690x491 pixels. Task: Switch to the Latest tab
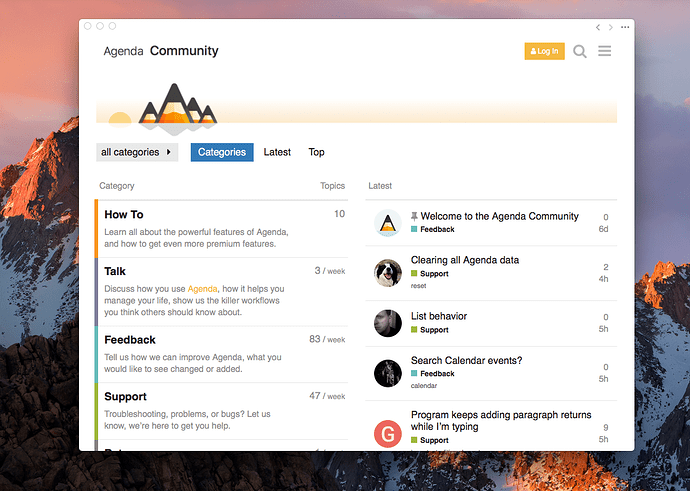coord(277,152)
